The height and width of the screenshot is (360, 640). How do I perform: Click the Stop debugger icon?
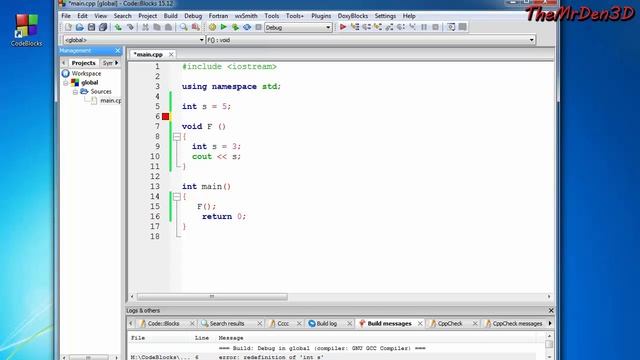coord(436,27)
